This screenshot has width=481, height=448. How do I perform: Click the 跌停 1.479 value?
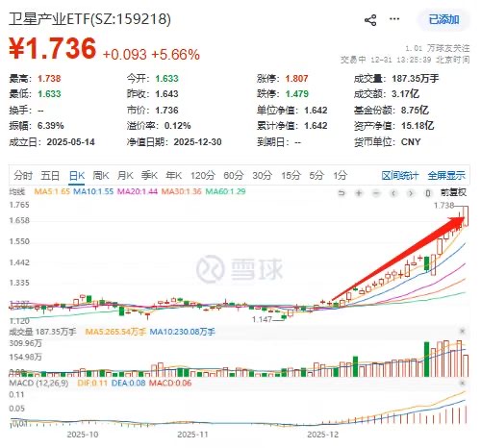click(296, 94)
